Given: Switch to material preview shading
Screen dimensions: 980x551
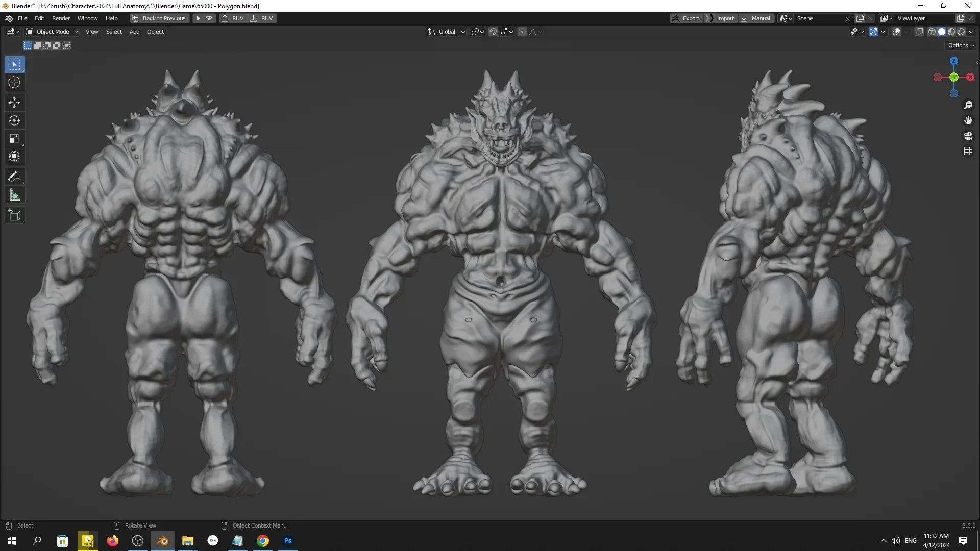Looking at the screenshot, I should (x=951, y=32).
